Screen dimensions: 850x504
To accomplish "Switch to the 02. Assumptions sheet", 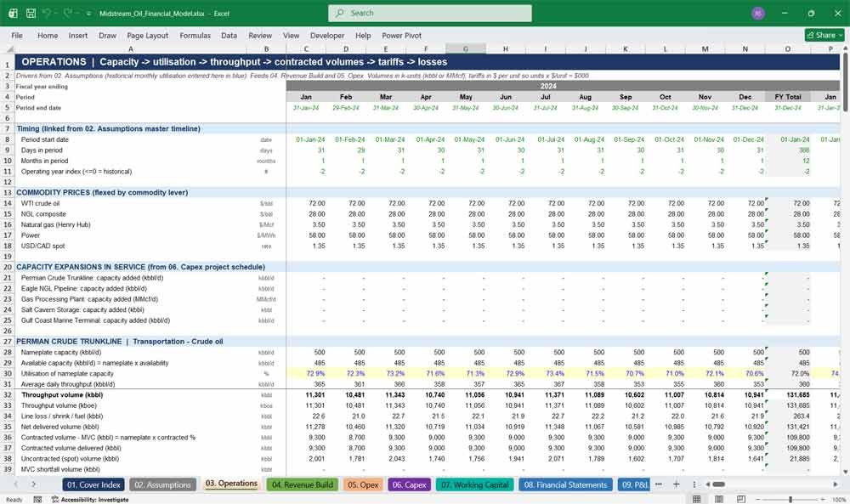I will (x=162, y=485).
